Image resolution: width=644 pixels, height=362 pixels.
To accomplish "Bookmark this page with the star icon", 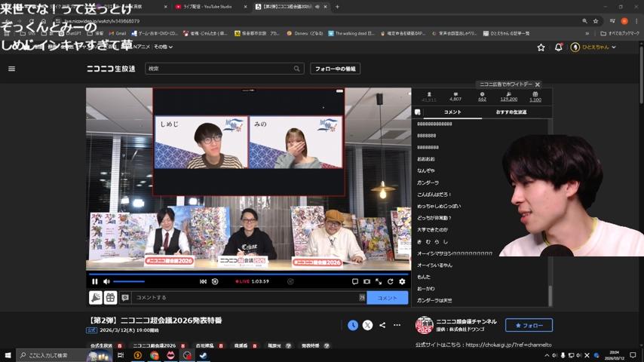I will pyautogui.click(x=596, y=21).
